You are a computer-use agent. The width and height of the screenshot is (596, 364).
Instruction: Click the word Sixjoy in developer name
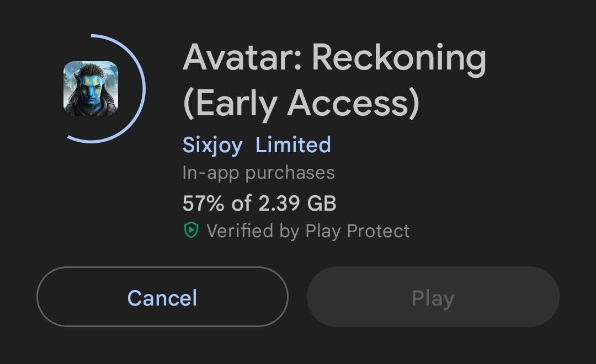point(212,145)
